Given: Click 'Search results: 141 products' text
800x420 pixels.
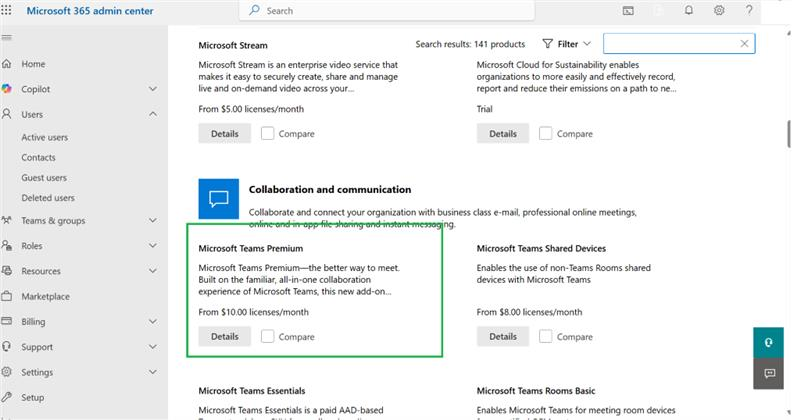Looking at the screenshot, I should click(x=470, y=44).
